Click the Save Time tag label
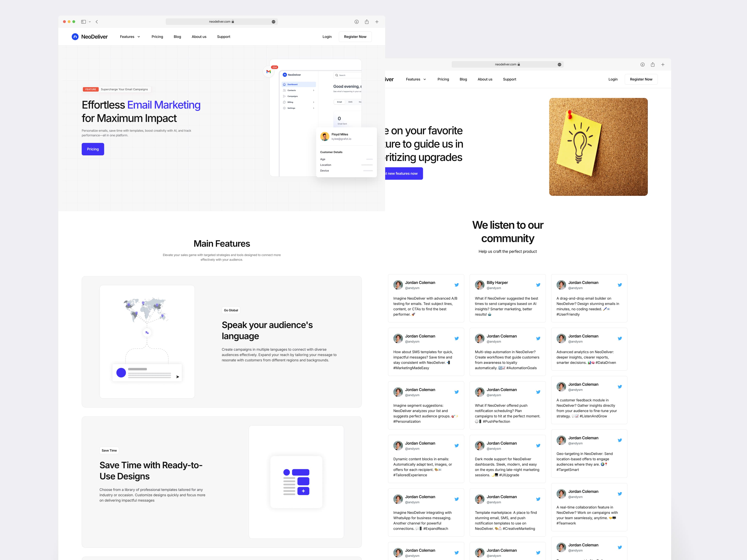The height and width of the screenshot is (560, 747). 109,451
